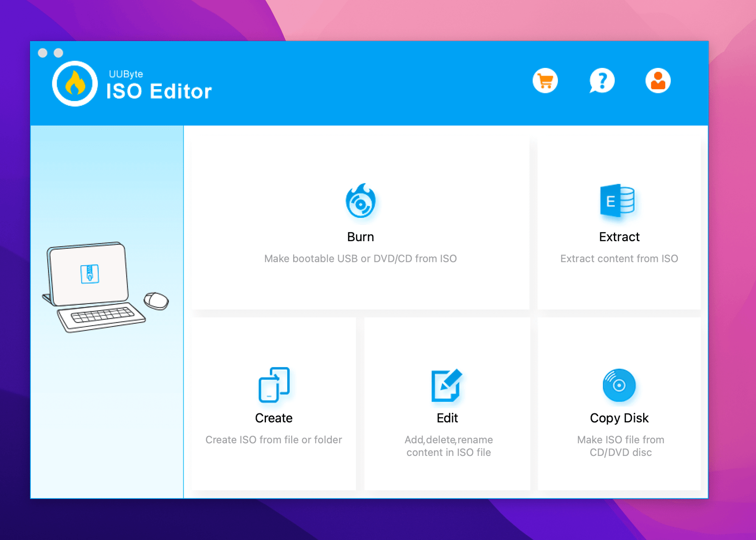This screenshot has height=540, width=756.
Task: Click 'Add,delete,rename content in ISO file' text
Action: pyautogui.click(x=448, y=446)
